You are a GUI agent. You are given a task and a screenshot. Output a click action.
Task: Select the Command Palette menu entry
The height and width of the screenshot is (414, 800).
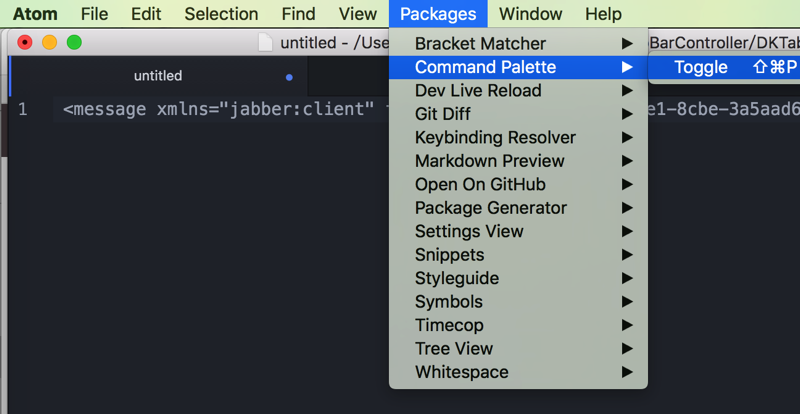(518, 67)
